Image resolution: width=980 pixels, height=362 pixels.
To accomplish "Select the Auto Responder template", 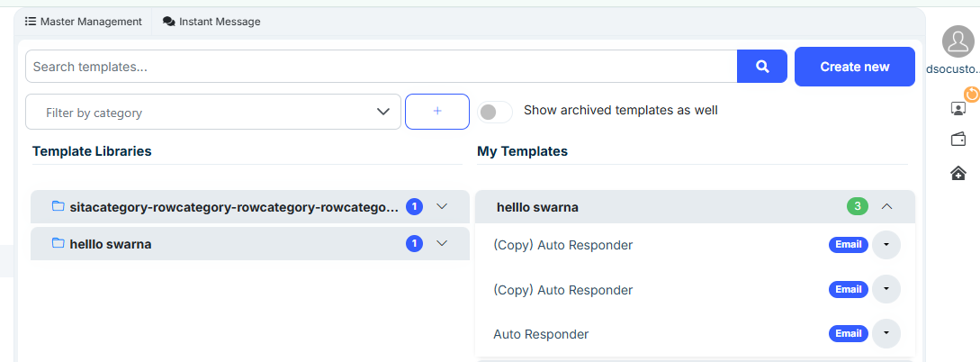I will (541, 334).
